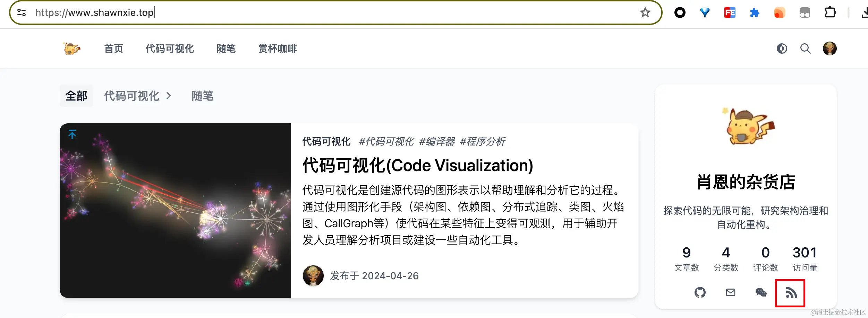Open 代码可视化 in top navigation
Screen dimensions: 868x318
[x=170, y=48]
